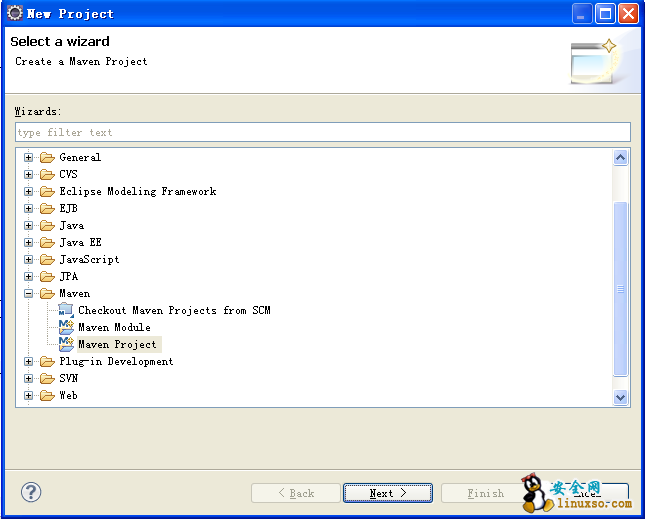This screenshot has height=519, width=645.
Task: Click the help question mark icon
Action: (31, 492)
